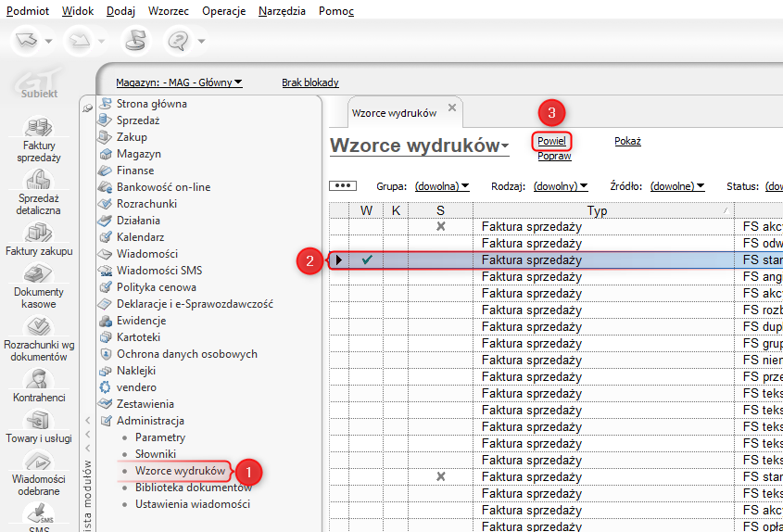Toggle checkmark in W column of selected row
Image resolution: width=783 pixels, height=532 pixels.
pyautogui.click(x=367, y=260)
